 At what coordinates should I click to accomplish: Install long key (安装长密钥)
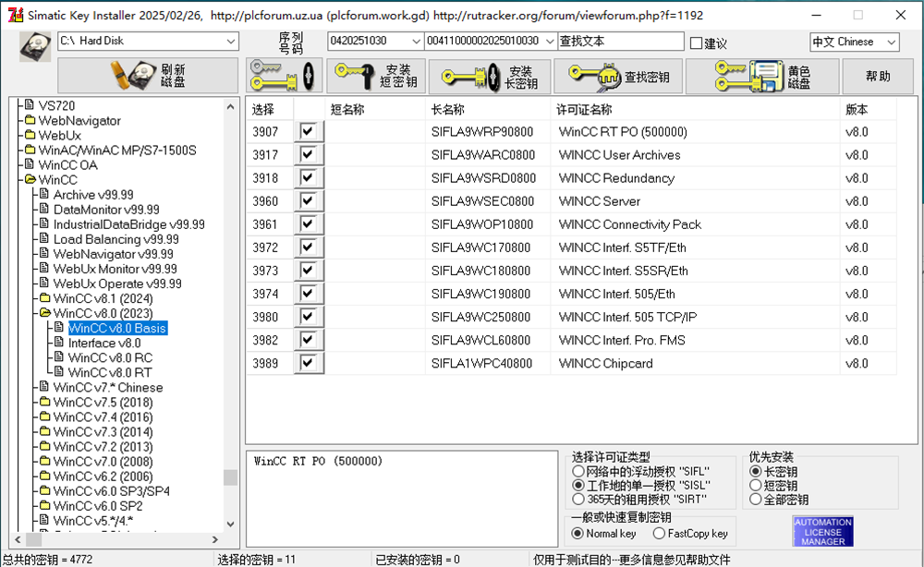pos(490,78)
